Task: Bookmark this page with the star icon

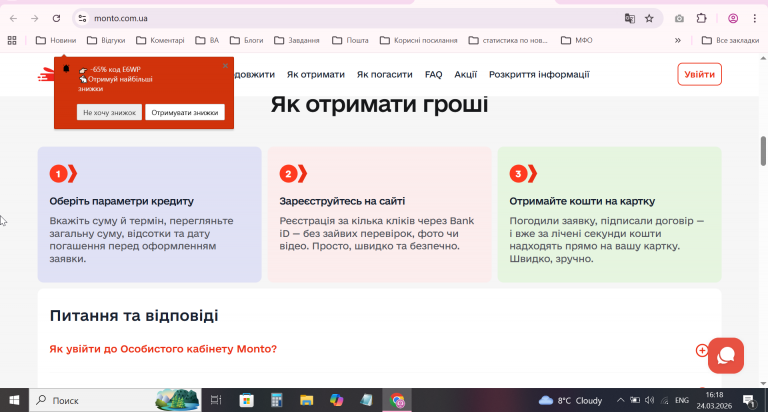Action: pos(649,19)
